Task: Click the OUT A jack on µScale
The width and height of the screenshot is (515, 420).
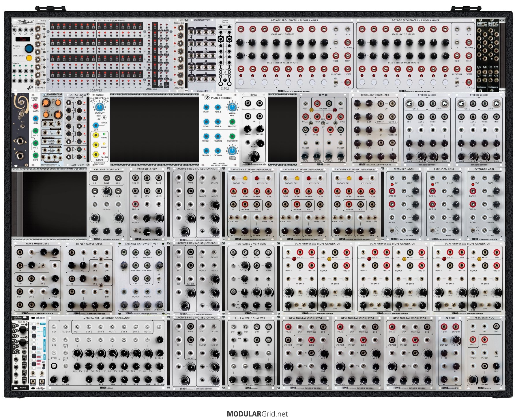Action: [x=33, y=381]
